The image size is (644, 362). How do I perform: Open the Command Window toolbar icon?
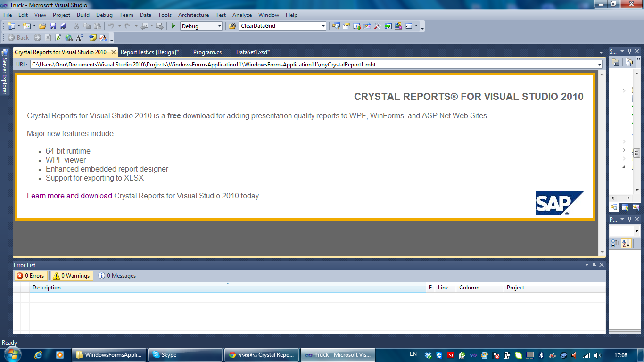click(x=409, y=26)
